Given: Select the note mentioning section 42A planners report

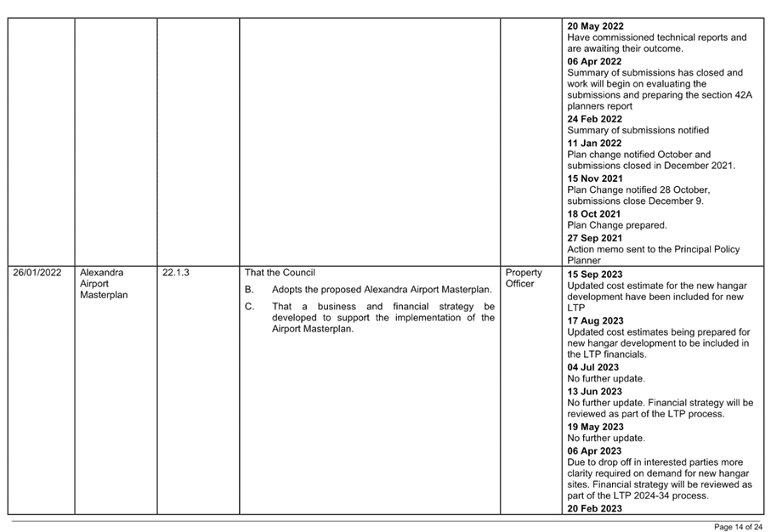Looking at the screenshot, I should click(x=660, y=89).
